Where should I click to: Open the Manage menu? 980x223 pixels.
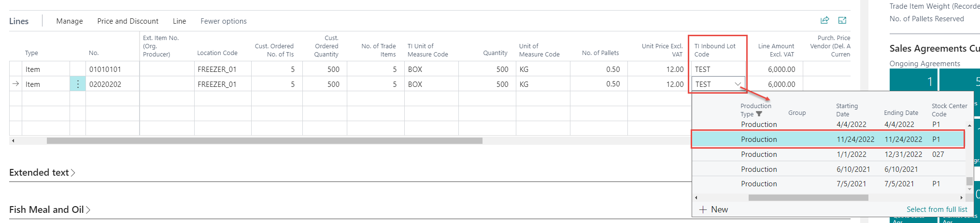click(70, 21)
